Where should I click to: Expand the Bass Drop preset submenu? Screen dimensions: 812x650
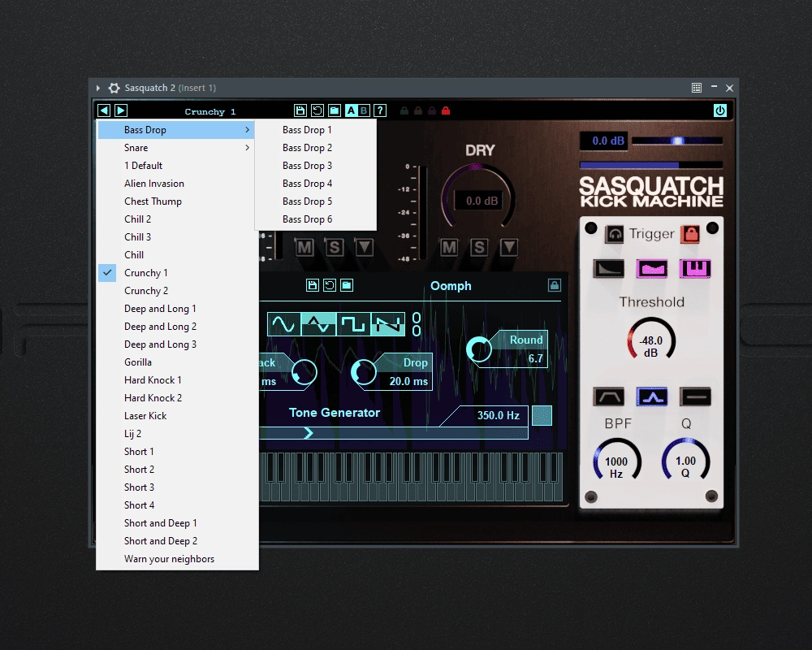point(175,129)
